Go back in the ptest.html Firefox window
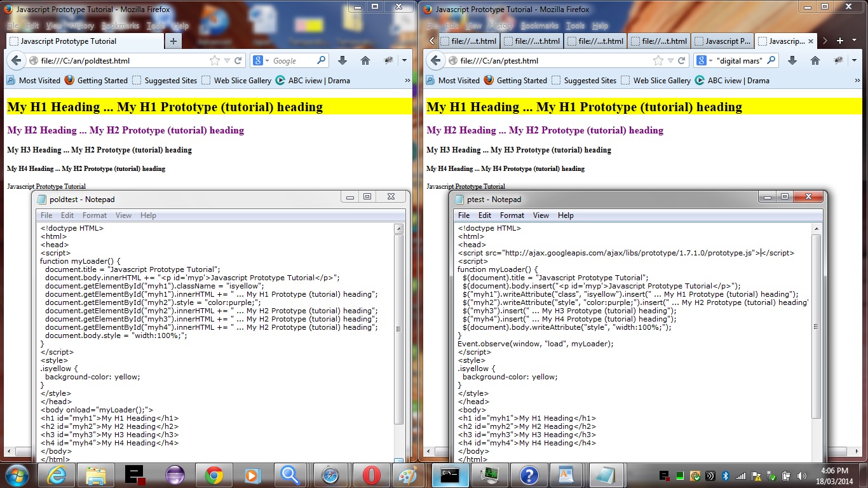 point(435,61)
